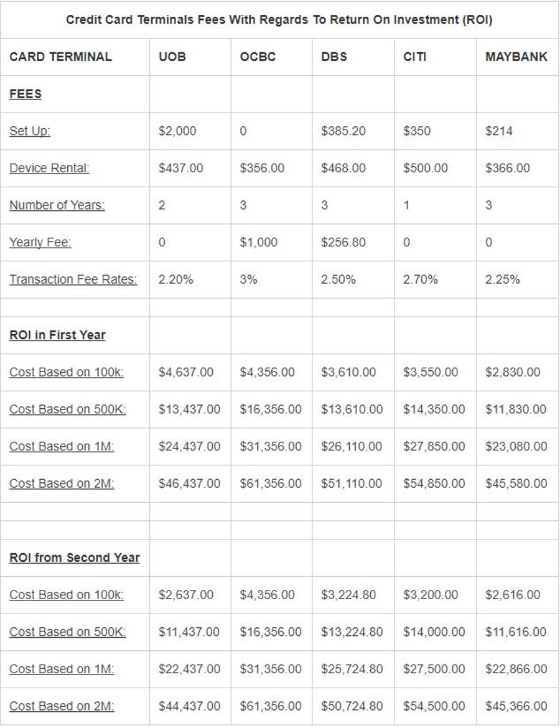Open second-year Cost Based on 2M link

[x=62, y=706]
